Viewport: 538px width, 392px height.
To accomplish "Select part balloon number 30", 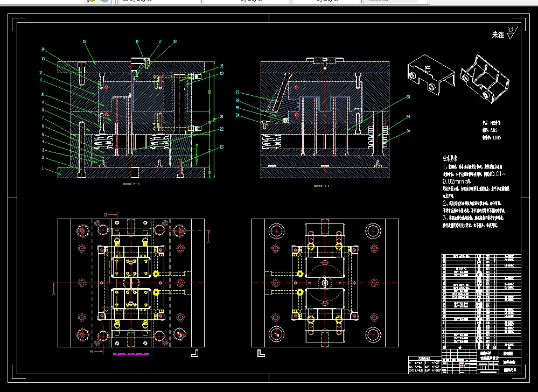I will [408, 131].
